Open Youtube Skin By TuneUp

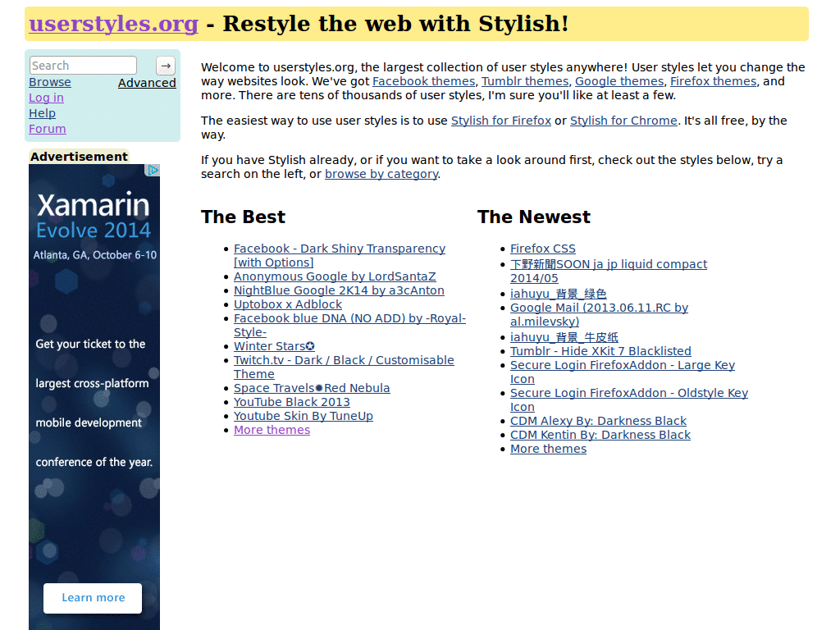(x=304, y=416)
